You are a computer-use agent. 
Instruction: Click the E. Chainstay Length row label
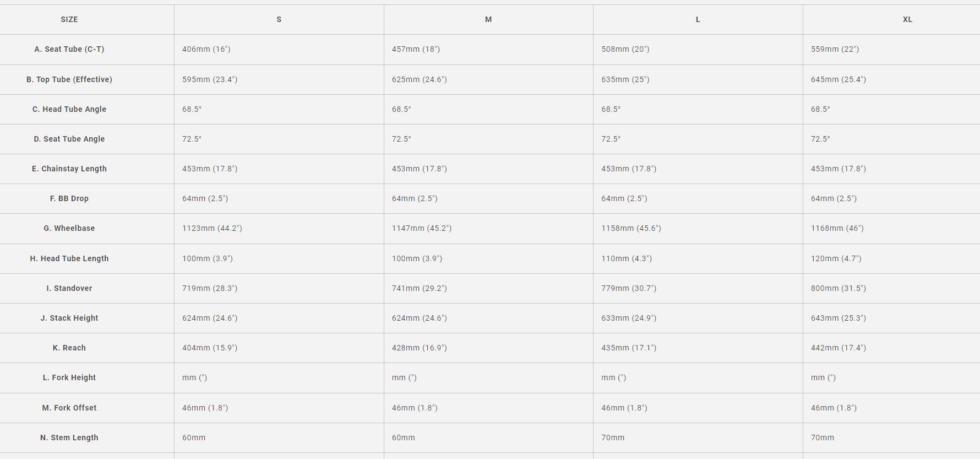[69, 169]
